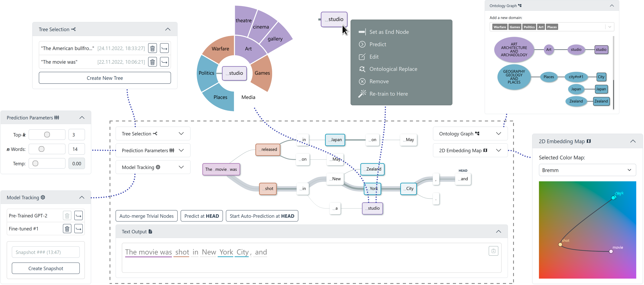Screen dimensions: 644x285
Task: Collapse the 2D Embedding Map panel
Action: pyautogui.click(x=633, y=141)
